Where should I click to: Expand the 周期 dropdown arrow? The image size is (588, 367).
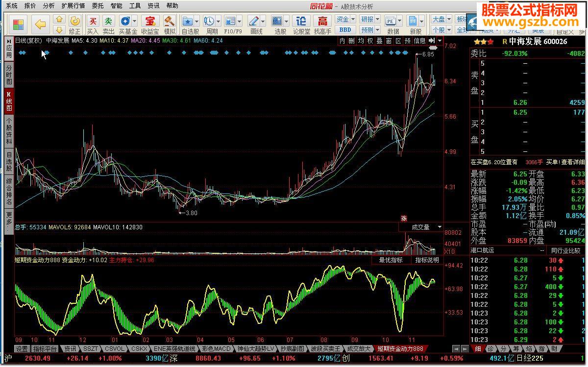tap(218, 22)
